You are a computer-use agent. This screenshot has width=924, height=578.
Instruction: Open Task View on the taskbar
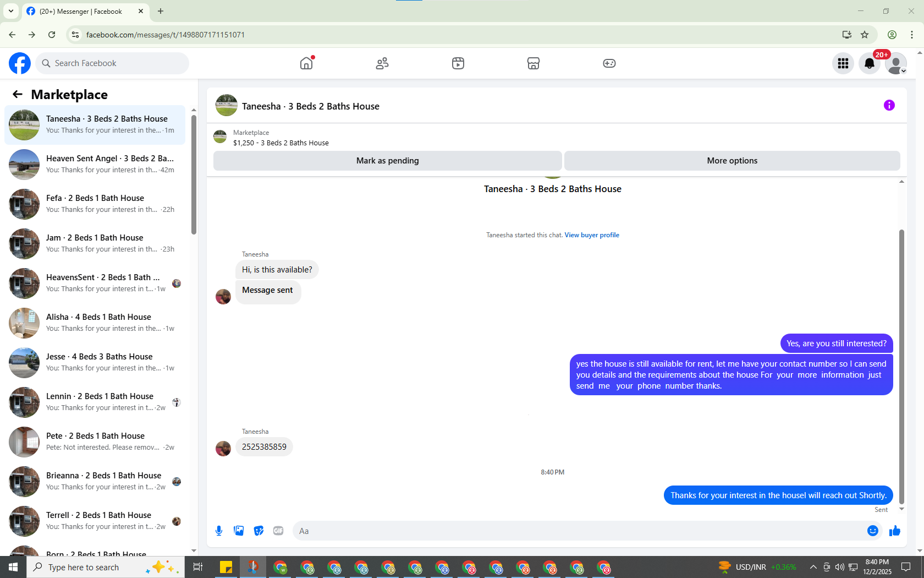coord(198,567)
